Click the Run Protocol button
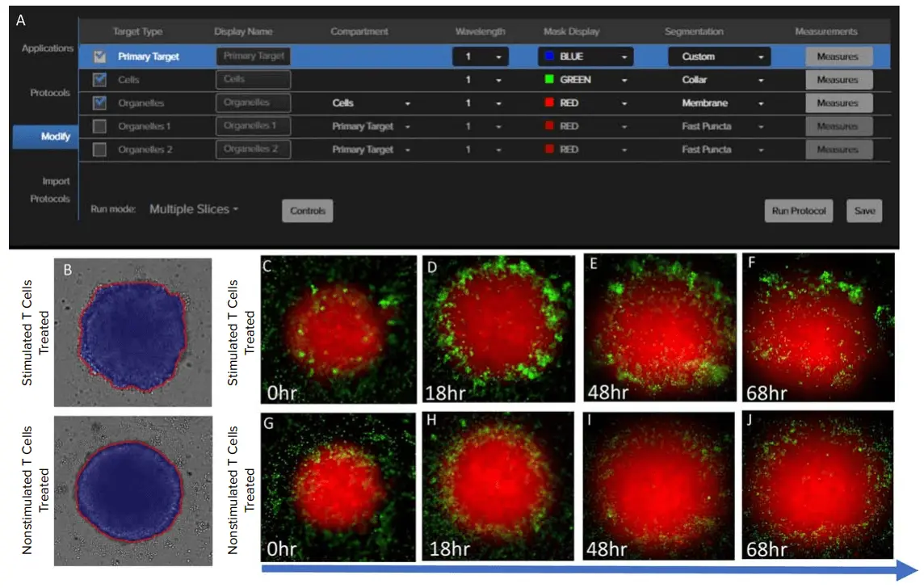 tap(798, 211)
